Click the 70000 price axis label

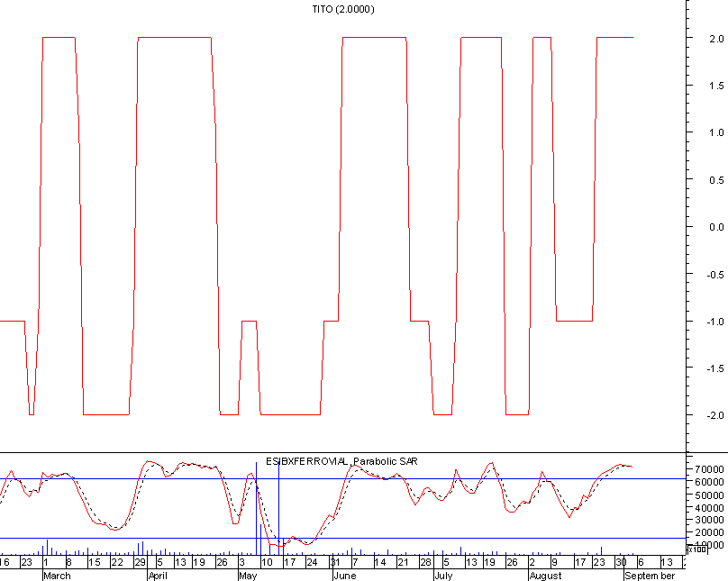709,469
